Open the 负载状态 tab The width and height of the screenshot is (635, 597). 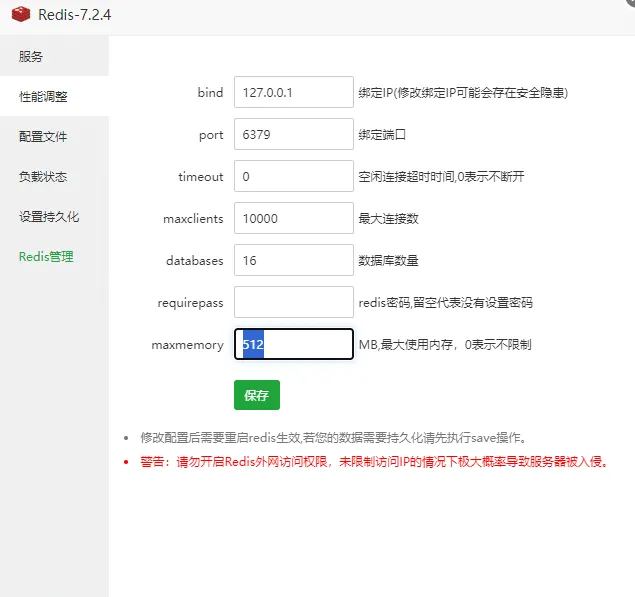44,177
